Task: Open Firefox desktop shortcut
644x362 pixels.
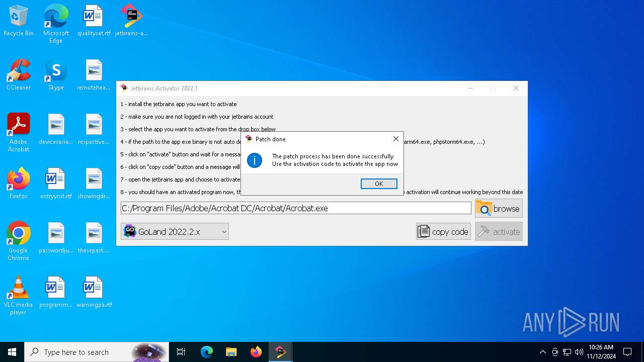Action: (19, 184)
